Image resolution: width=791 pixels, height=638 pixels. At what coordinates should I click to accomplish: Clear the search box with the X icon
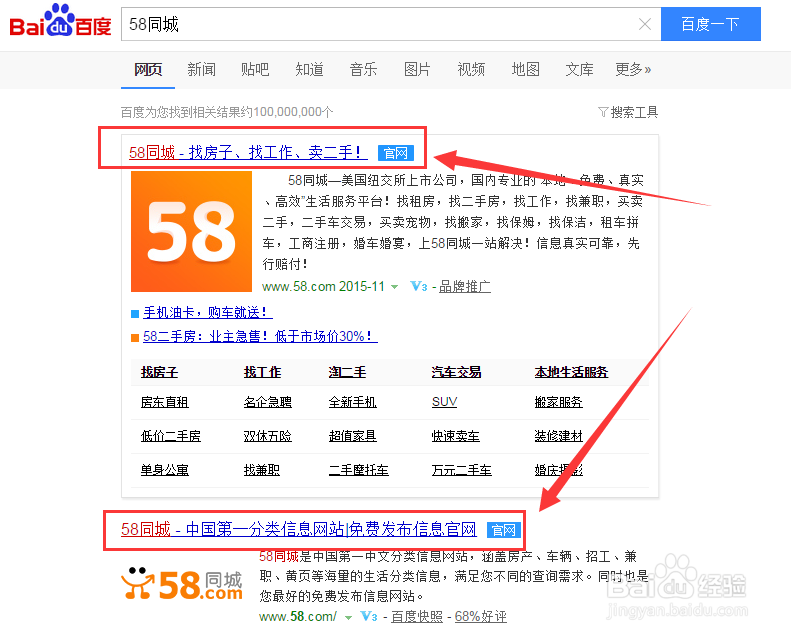point(644,24)
